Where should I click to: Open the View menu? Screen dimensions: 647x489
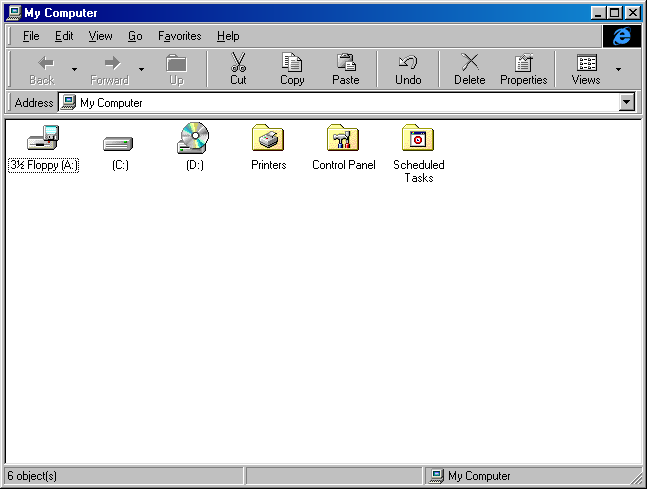pyautogui.click(x=100, y=36)
